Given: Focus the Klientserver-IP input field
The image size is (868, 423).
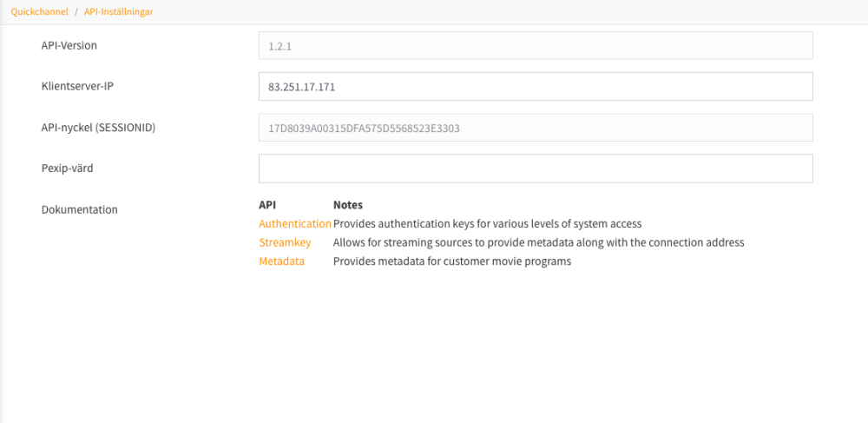Looking at the screenshot, I should 535,86.
